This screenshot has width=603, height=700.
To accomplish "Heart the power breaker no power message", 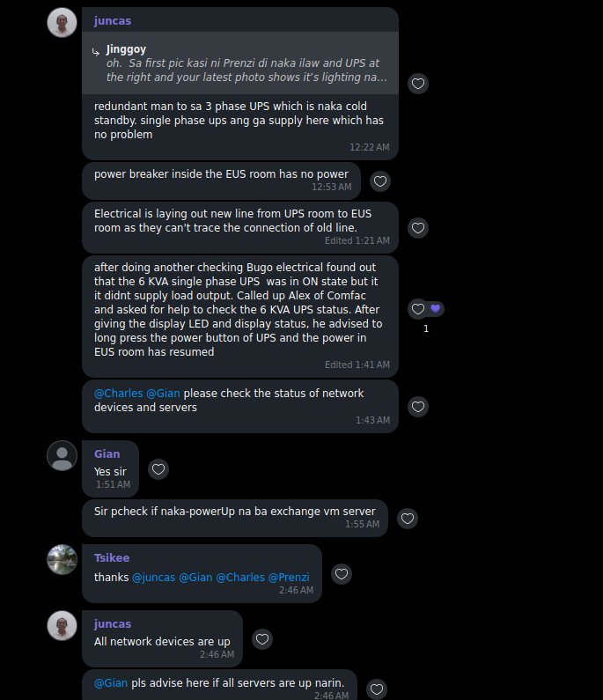I will [380, 181].
